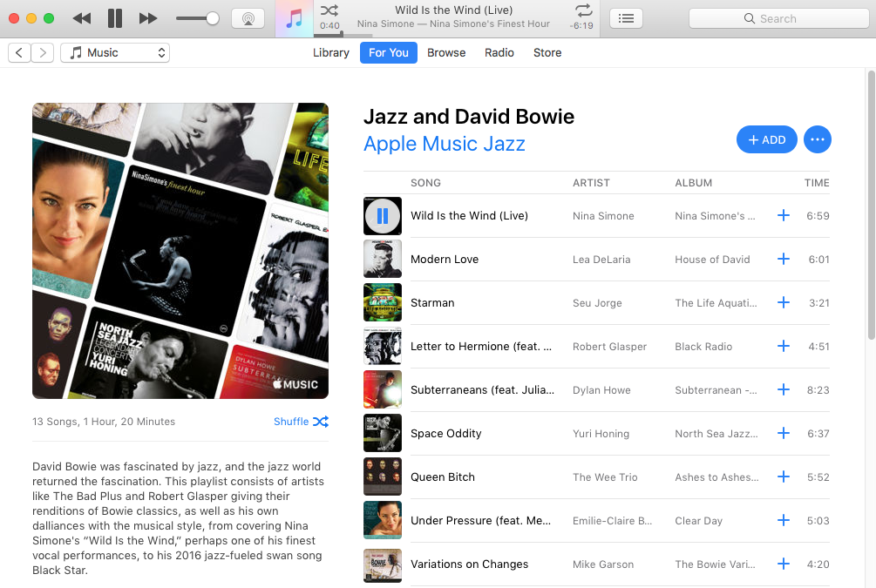Open the Apple Music Jazz link
Screen dimensions: 876x588
[444, 144]
